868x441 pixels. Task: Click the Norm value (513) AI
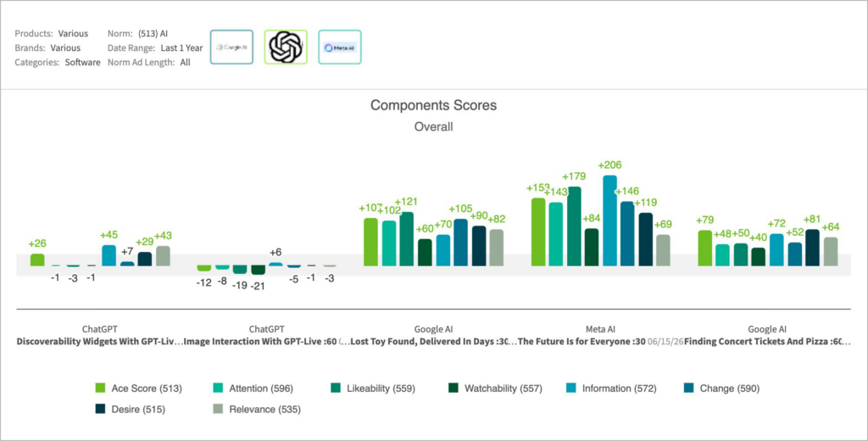(x=153, y=34)
